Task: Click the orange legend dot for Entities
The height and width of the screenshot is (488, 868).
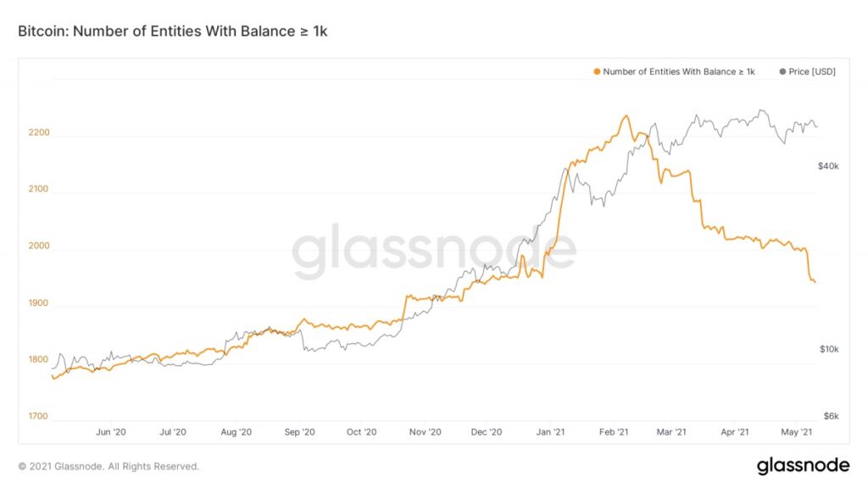Action: pyautogui.click(x=598, y=72)
